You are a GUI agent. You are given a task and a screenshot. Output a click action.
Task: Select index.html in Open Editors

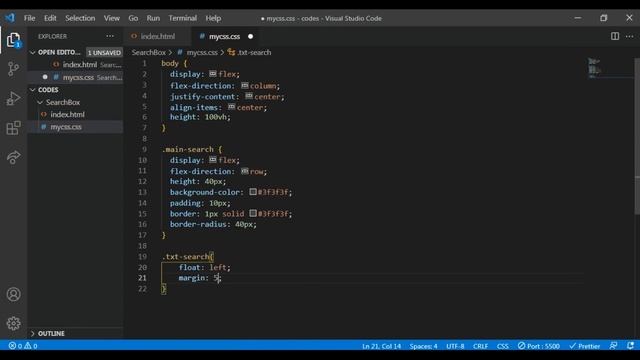click(76, 64)
